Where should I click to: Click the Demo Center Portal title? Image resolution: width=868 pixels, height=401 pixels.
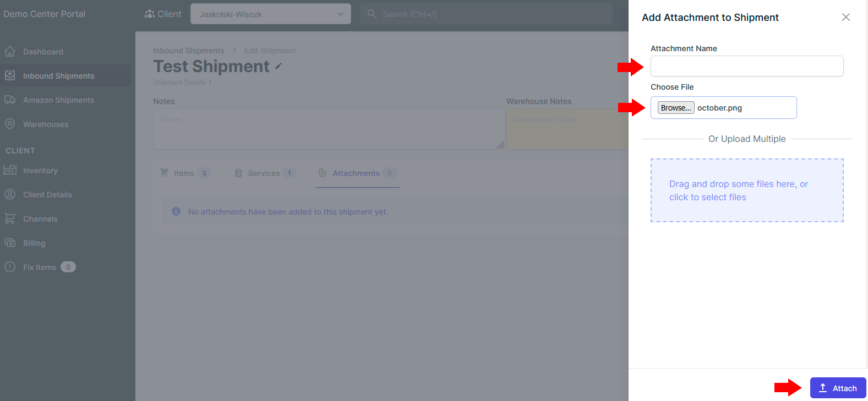click(45, 14)
